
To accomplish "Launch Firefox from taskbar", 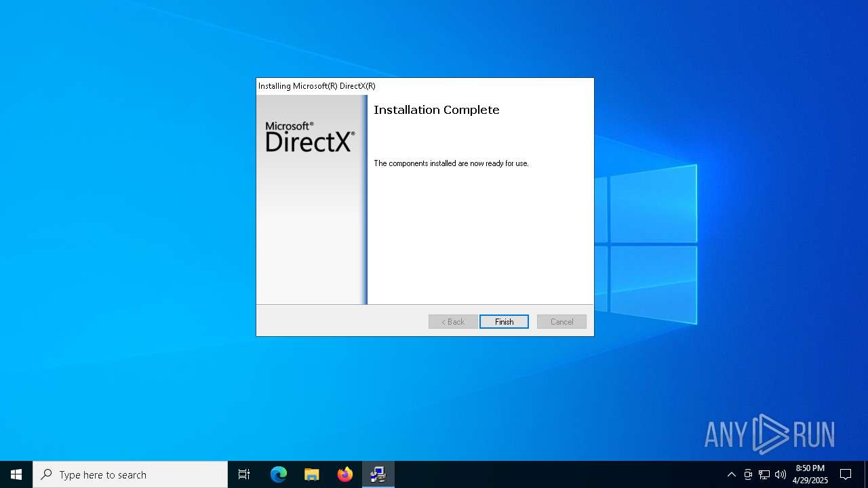I will click(345, 474).
